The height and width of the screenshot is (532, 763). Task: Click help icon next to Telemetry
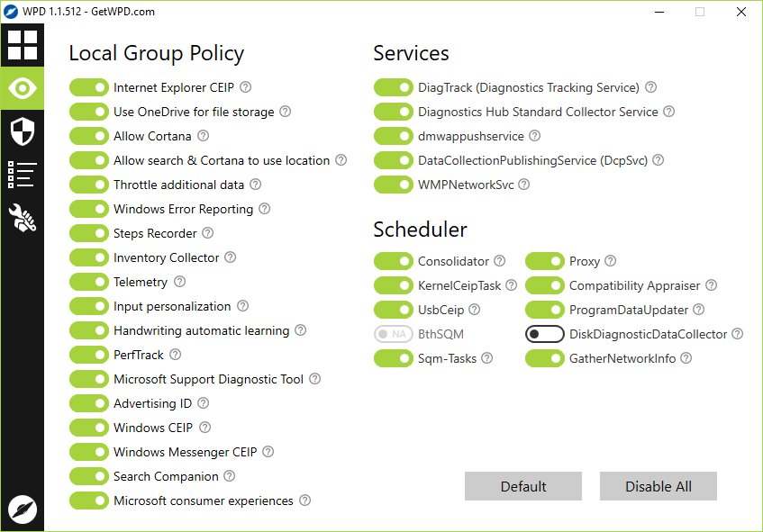180,282
